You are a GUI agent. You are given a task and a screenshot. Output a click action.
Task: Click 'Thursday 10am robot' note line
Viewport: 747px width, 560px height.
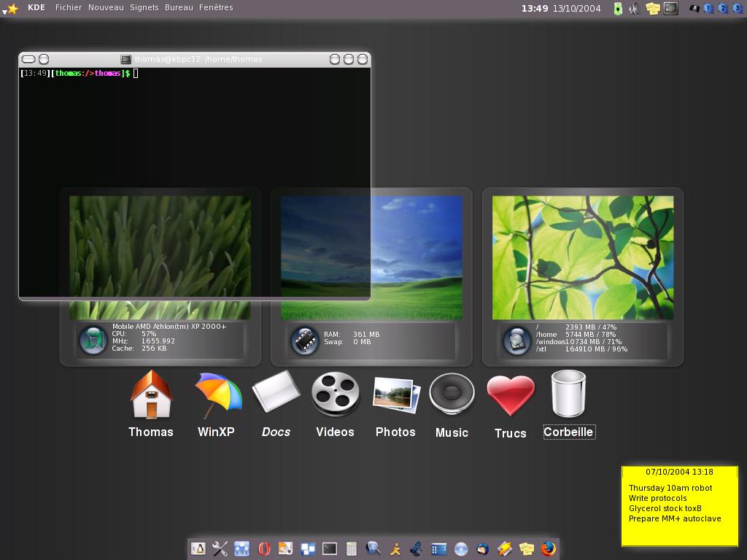(x=670, y=488)
